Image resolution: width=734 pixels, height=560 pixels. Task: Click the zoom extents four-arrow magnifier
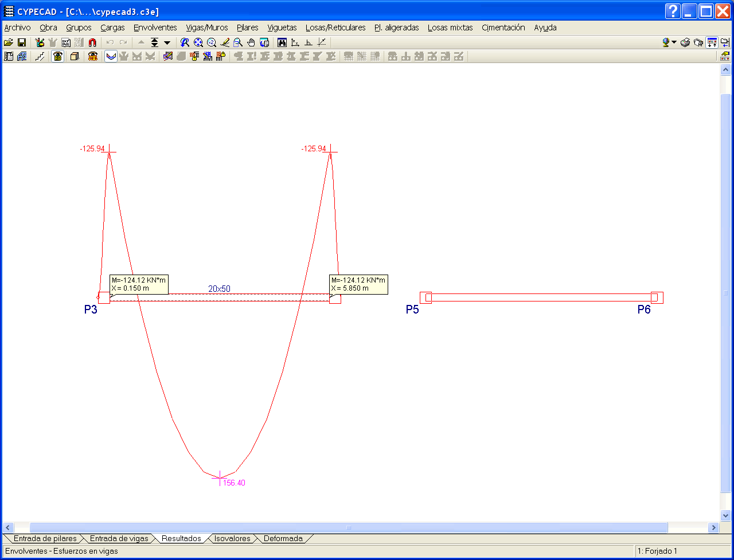pyautogui.click(x=198, y=42)
